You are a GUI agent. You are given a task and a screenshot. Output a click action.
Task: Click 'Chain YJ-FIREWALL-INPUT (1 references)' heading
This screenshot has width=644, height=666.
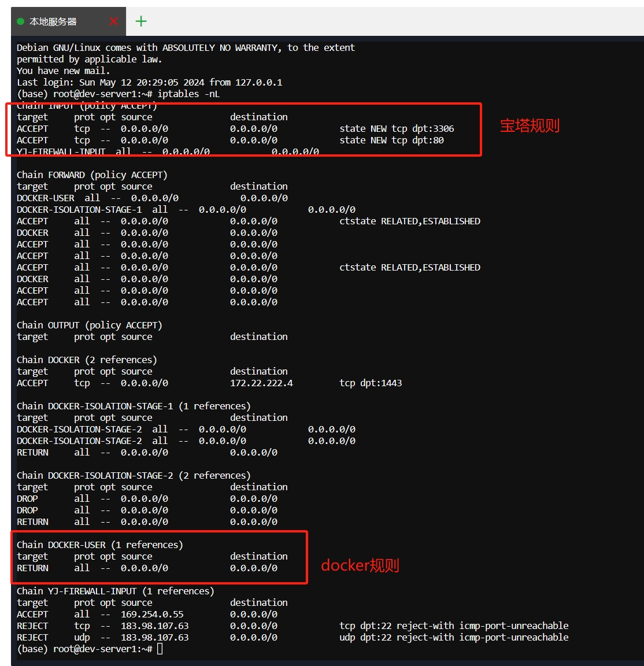116,591
